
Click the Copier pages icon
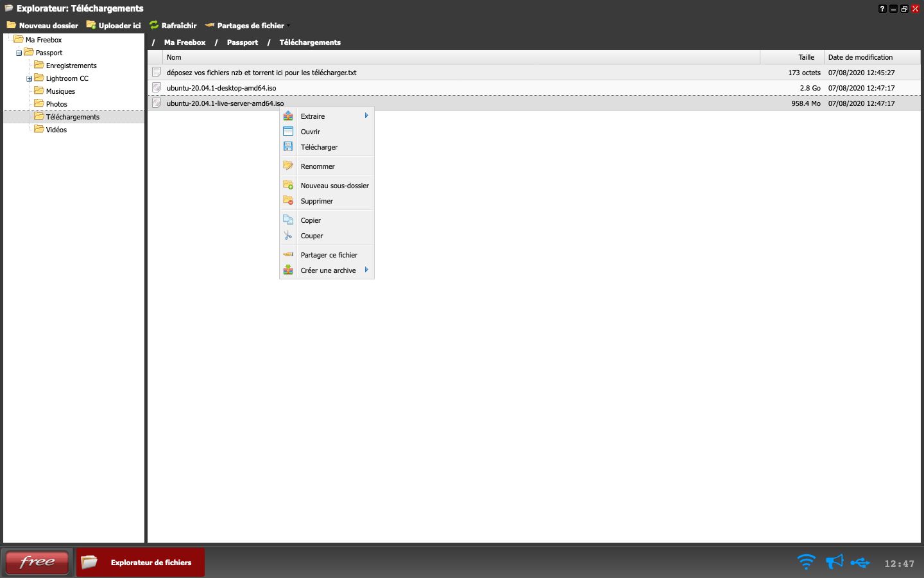click(288, 220)
